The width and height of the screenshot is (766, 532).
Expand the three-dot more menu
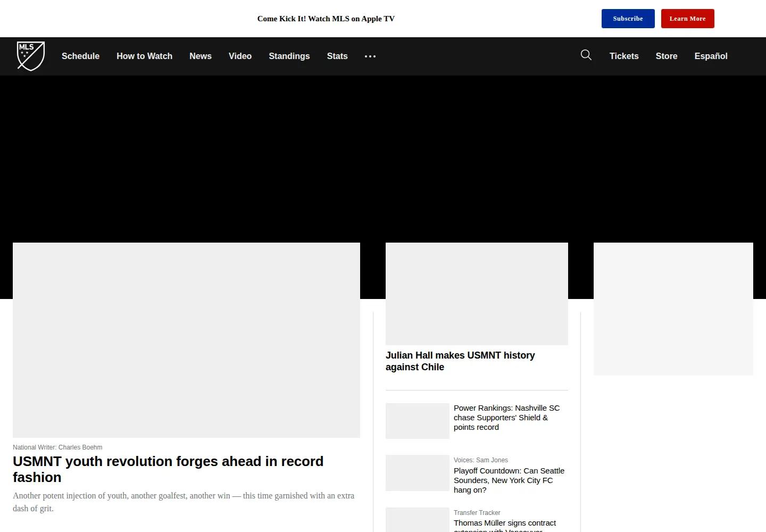(370, 56)
